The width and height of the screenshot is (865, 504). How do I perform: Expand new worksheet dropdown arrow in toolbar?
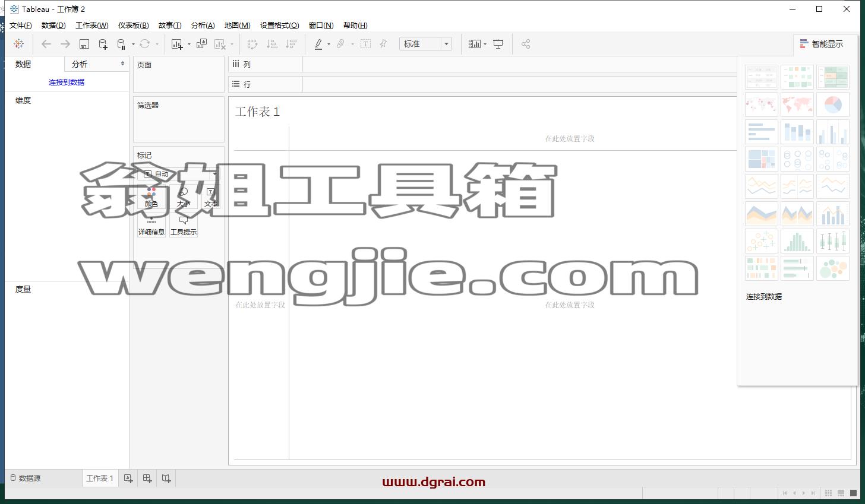pos(189,45)
